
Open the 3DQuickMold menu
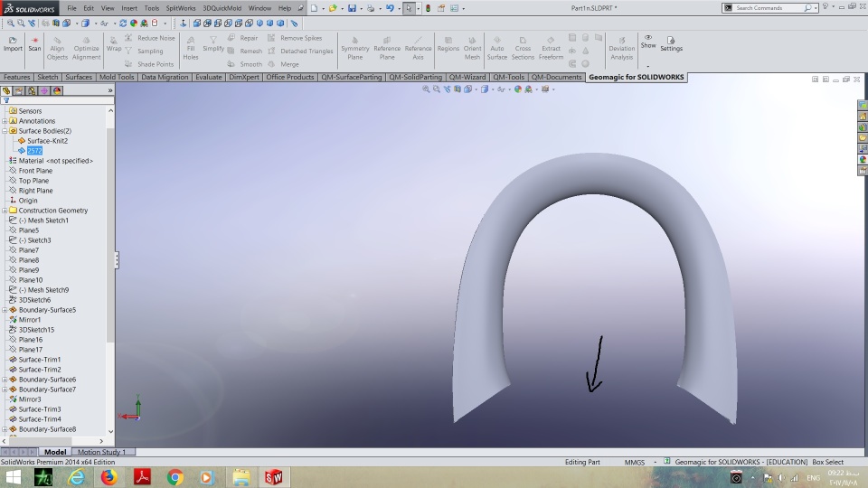point(222,8)
